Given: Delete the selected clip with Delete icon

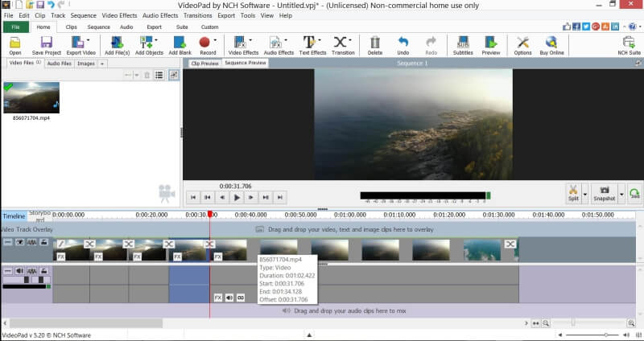Looking at the screenshot, I should tap(375, 45).
